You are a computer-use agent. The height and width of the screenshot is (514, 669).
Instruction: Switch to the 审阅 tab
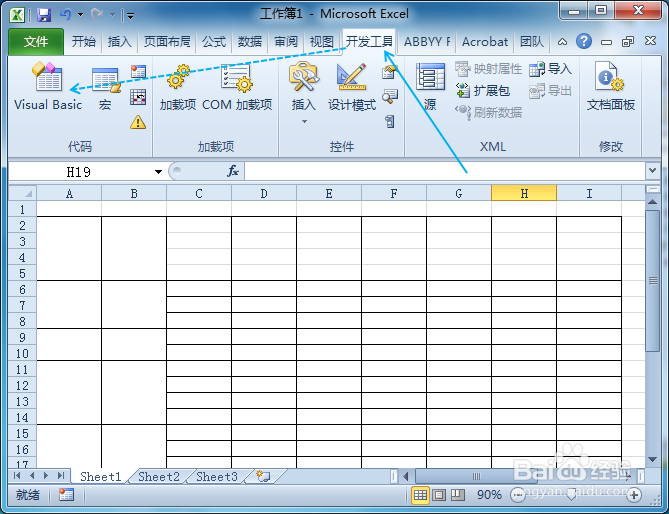tap(285, 41)
